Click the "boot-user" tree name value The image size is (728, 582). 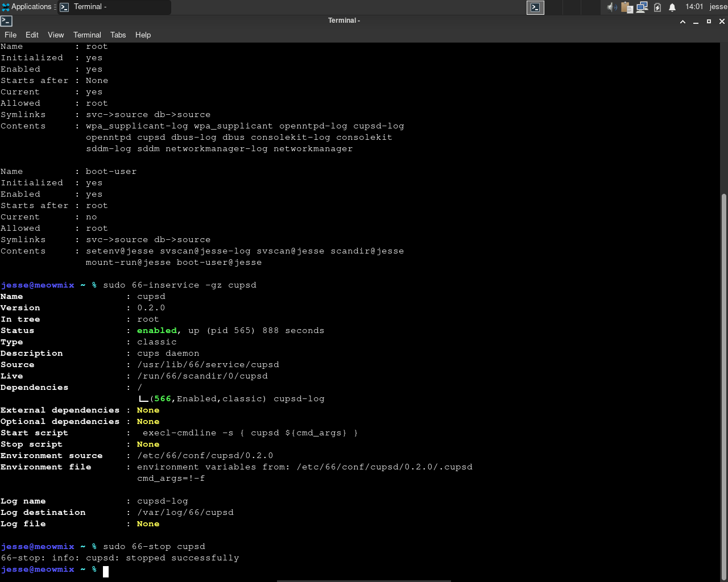coord(111,172)
